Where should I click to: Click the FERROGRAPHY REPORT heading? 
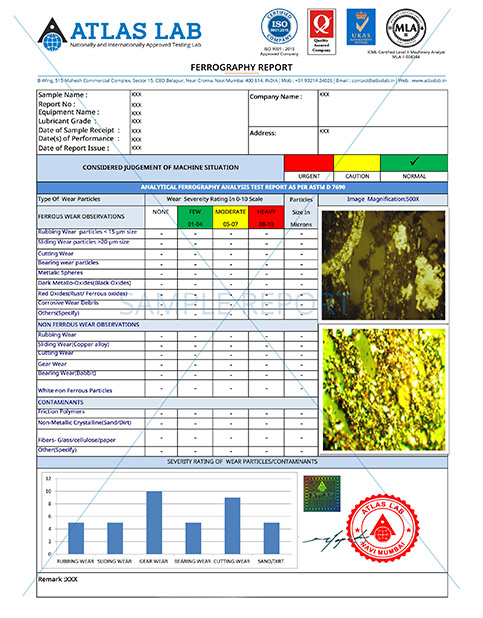coord(241,67)
